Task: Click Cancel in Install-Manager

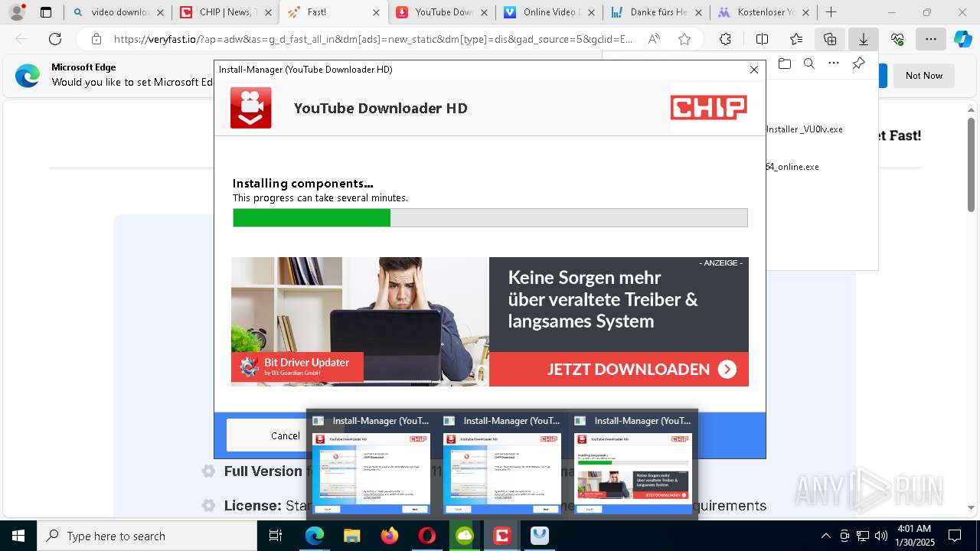Action: click(x=285, y=435)
